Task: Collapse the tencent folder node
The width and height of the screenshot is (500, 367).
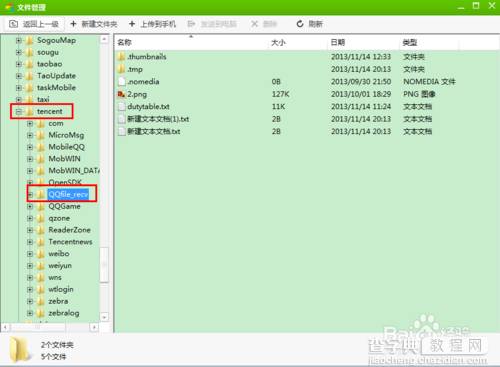Action: pos(19,111)
